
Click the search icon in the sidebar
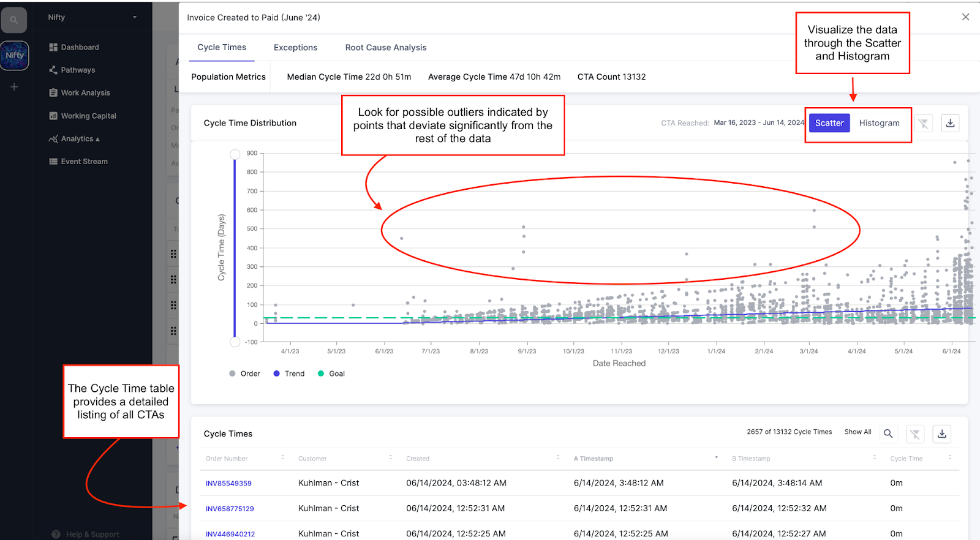click(x=13, y=20)
